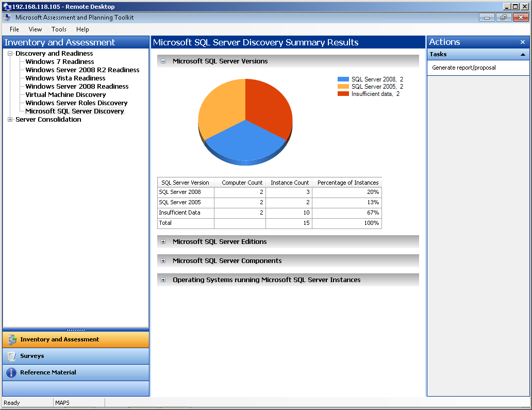532x410 pixels.
Task: Select Windows Server 2008 Readiness node
Action: [77, 87]
